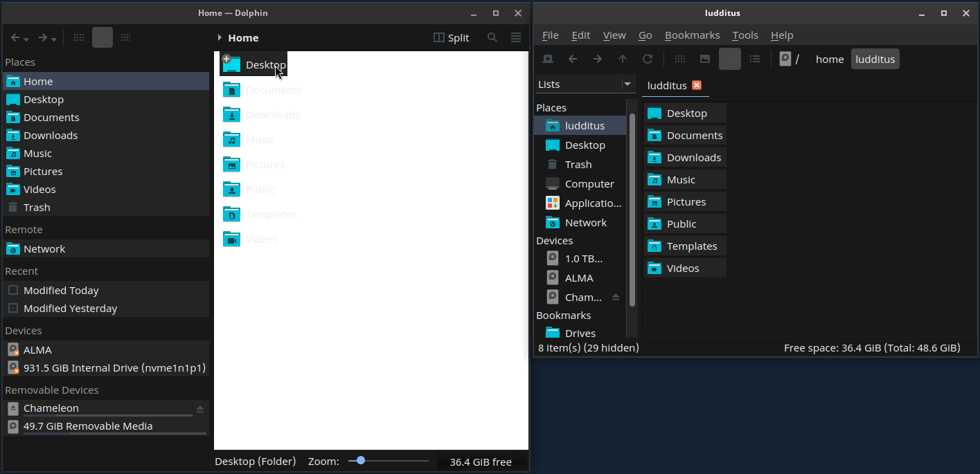
Task: Switch Dolphin to icons view mode
Action: (x=79, y=38)
